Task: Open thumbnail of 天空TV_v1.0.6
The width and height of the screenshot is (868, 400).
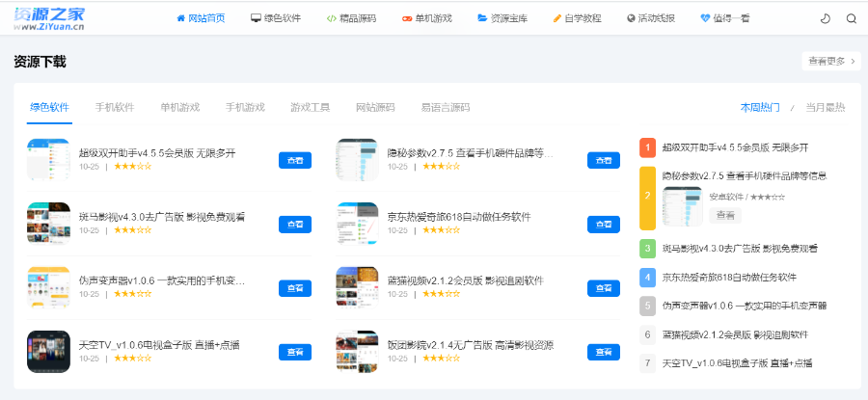Action: 49,352
